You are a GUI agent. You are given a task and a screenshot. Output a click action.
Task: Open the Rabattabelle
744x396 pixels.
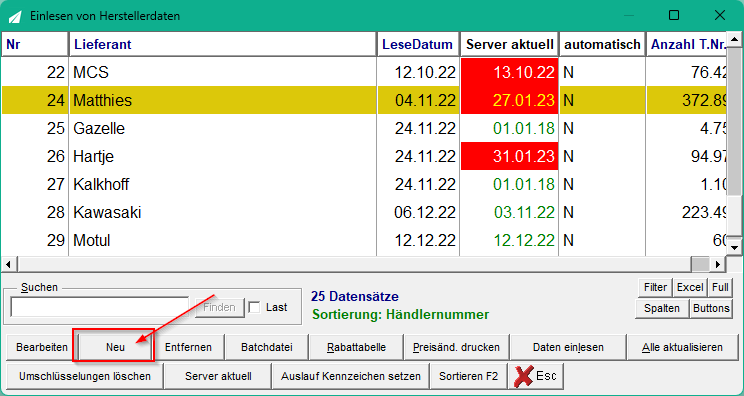point(356,348)
